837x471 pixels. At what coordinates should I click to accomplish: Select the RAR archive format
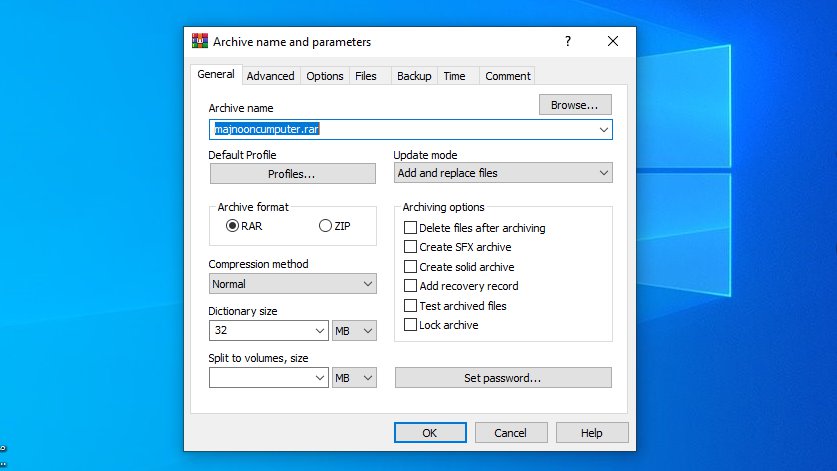233,226
